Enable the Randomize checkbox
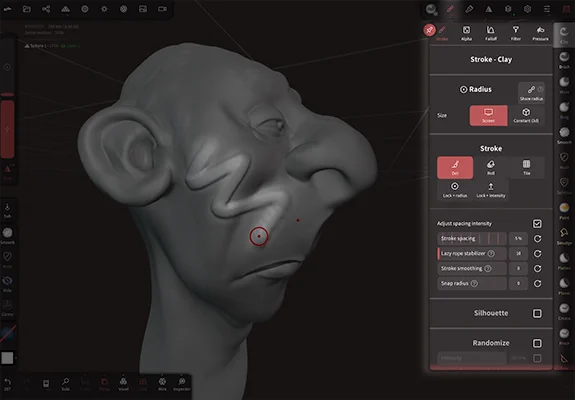Screen dimensions: 575x400 coord(537,343)
